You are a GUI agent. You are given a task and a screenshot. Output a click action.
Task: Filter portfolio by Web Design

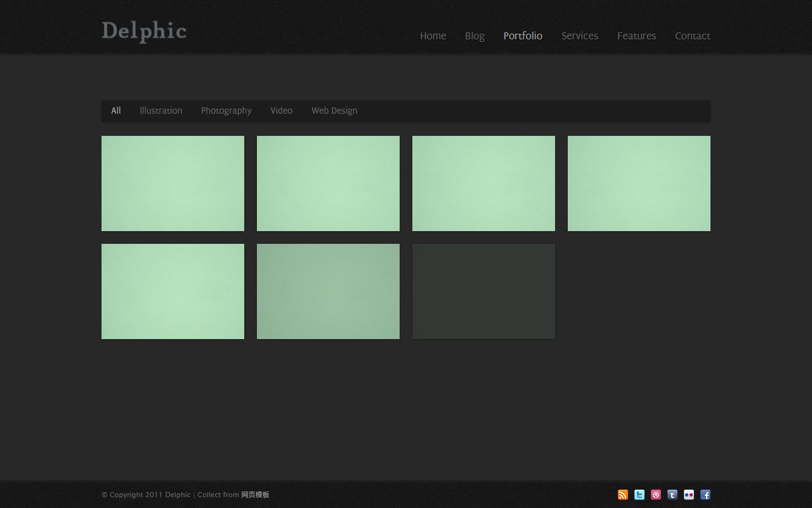click(334, 110)
